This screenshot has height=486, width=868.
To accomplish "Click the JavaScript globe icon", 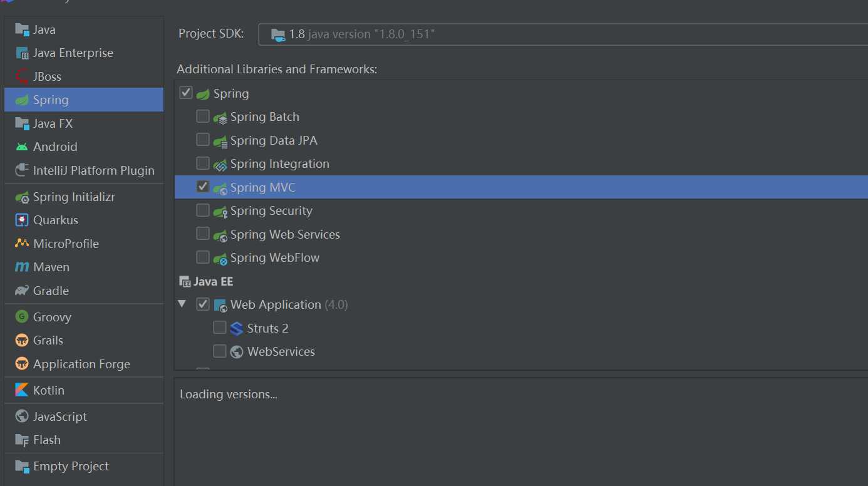I will point(22,416).
